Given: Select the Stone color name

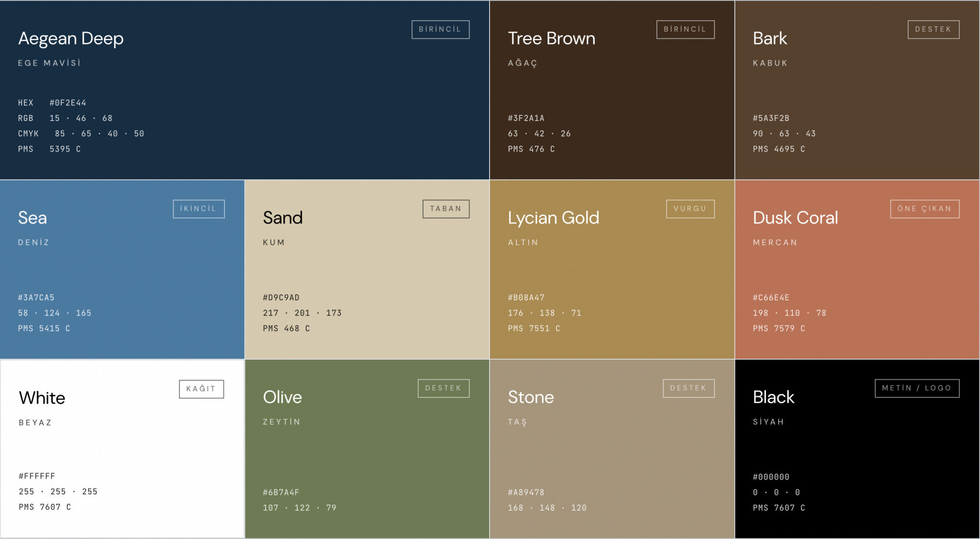Looking at the screenshot, I should [531, 397].
